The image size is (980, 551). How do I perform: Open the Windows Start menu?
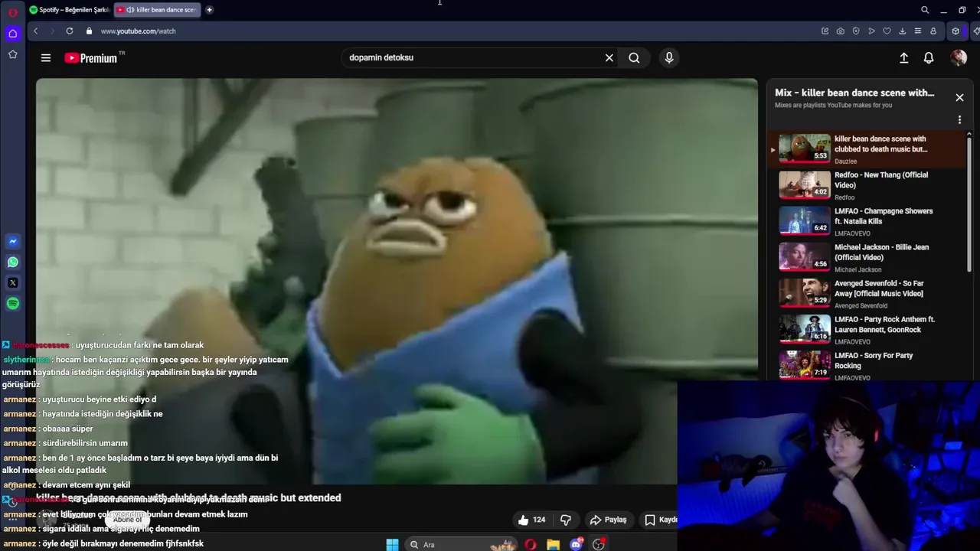coord(392,544)
